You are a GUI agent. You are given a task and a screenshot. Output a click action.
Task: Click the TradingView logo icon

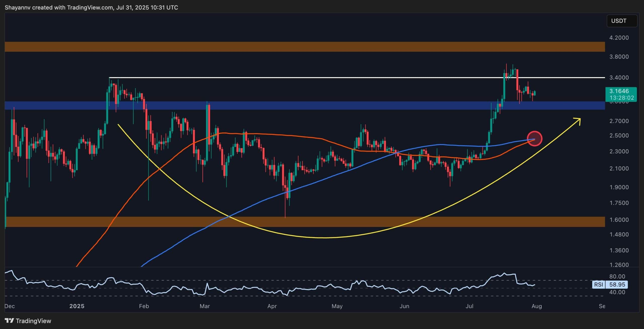9,321
